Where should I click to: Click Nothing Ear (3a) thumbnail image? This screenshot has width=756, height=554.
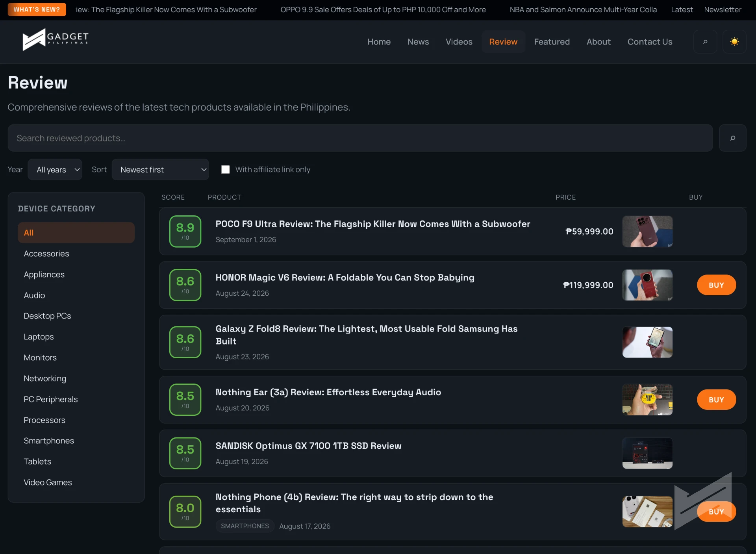pos(647,400)
